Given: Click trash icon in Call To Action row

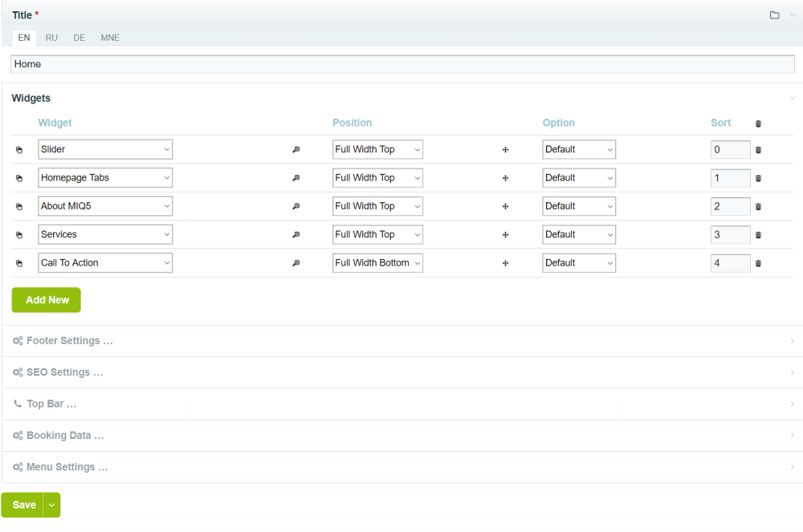Looking at the screenshot, I should pos(758,263).
